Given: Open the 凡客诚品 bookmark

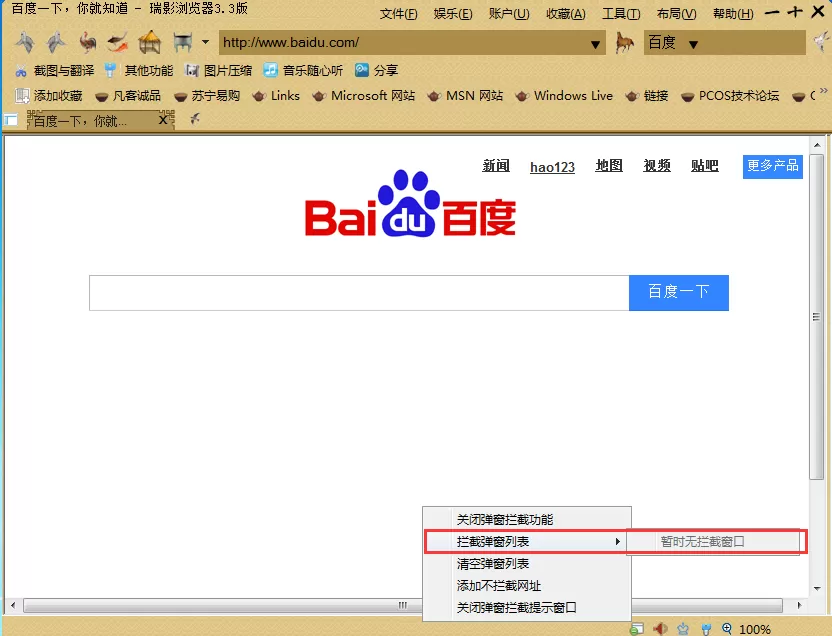Looking at the screenshot, I should pyautogui.click(x=128, y=95).
